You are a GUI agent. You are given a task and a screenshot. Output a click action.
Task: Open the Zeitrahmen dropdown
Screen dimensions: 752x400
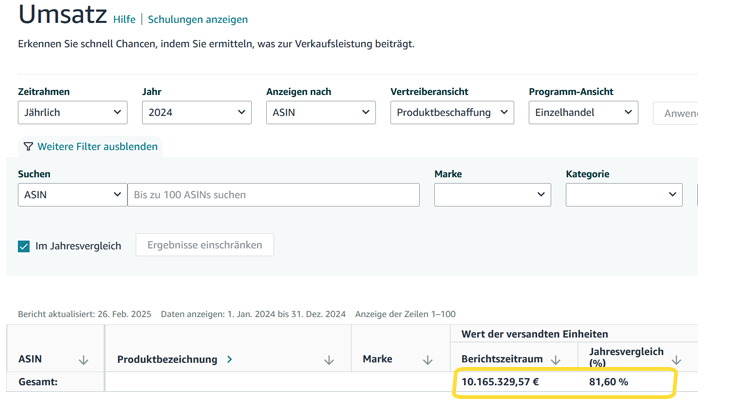coord(72,113)
